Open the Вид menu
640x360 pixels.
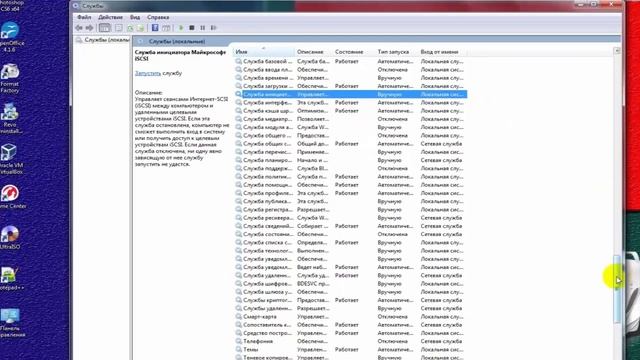(135, 17)
